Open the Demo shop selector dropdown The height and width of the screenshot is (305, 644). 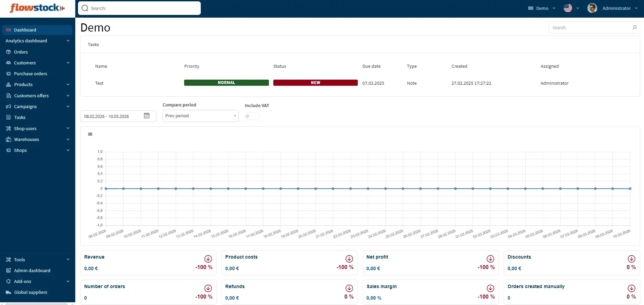pos(542,8)
